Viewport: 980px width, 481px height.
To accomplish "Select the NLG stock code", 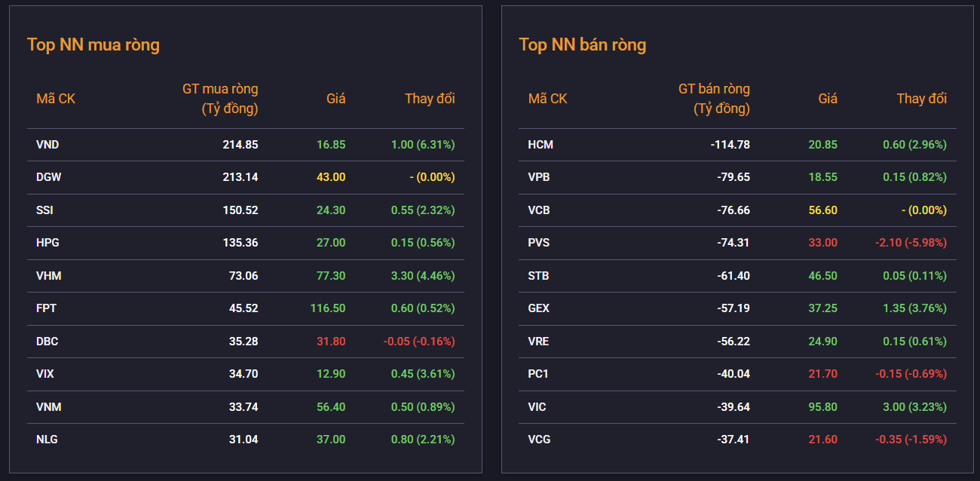I will [47, 440].
